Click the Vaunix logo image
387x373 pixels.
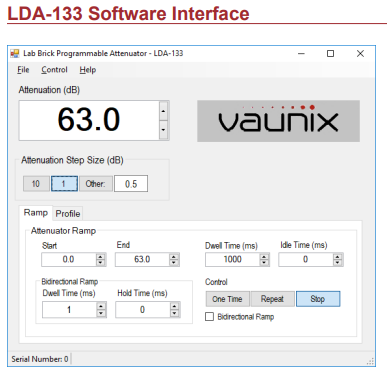(x=278, y=121)
